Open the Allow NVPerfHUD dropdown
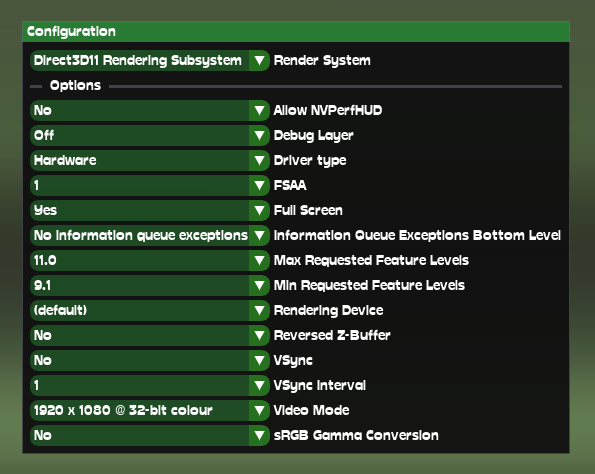This screenshot has width=595, height=474. [150, 110]
